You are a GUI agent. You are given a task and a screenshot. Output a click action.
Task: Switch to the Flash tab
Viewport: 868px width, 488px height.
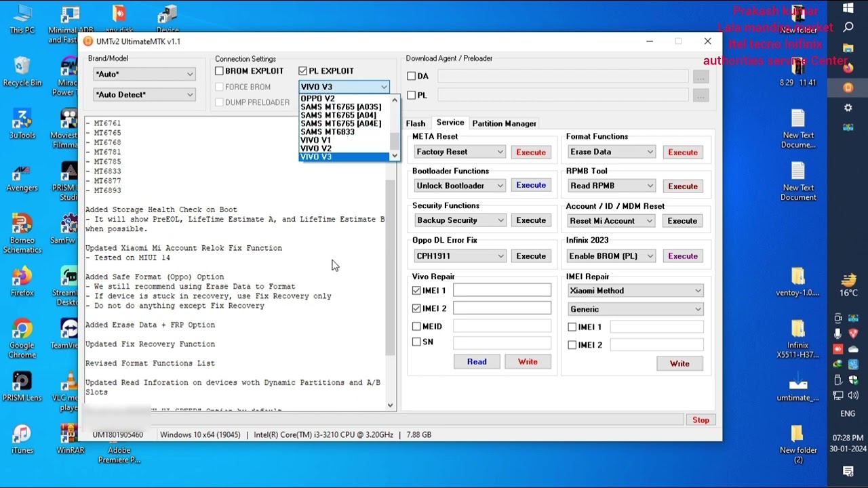point(416,123)
